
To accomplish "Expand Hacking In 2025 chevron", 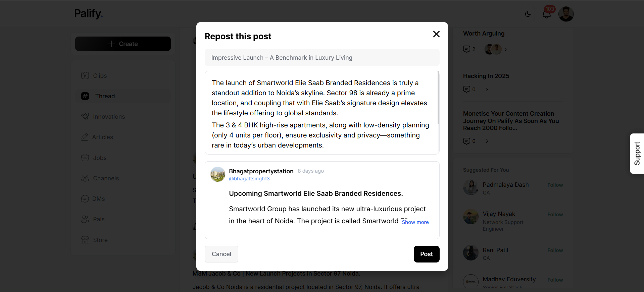I will click(487, 90).
